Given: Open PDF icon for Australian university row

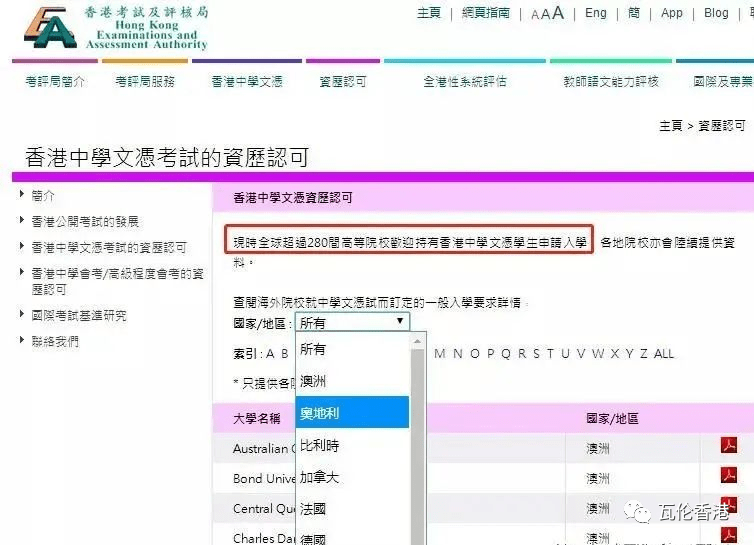Looking at the screenshot, I should (729, 446).
